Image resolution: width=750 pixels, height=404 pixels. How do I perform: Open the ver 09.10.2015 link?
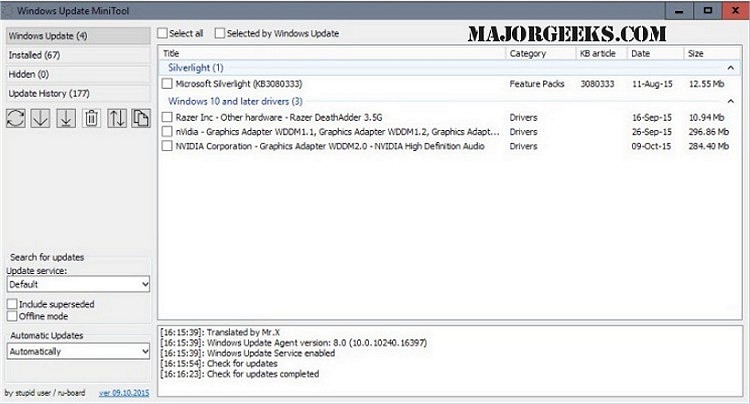124,393
